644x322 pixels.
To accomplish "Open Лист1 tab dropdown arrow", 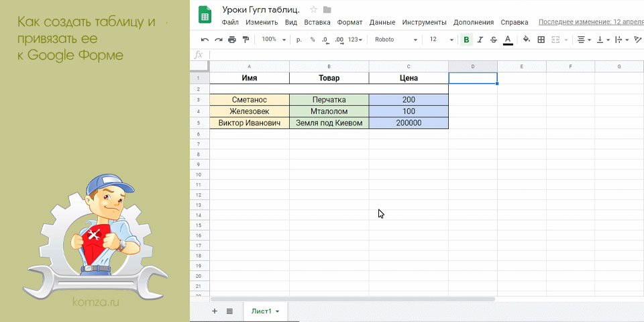I will [277, 312].
